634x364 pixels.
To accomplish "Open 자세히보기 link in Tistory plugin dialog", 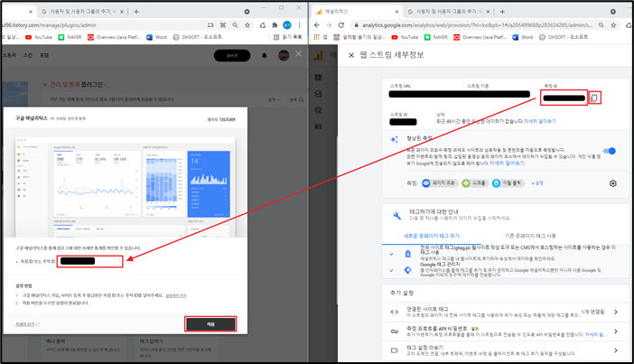I will click(27, 324).
